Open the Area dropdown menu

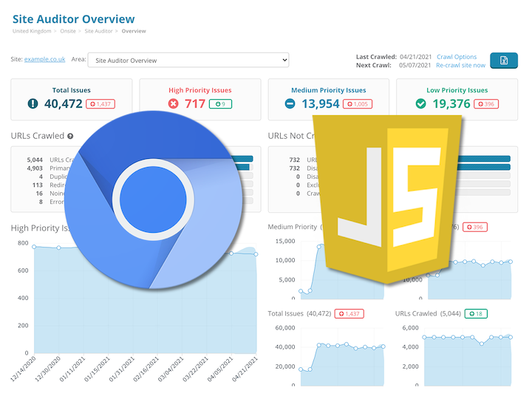click(x=189, y=60)
